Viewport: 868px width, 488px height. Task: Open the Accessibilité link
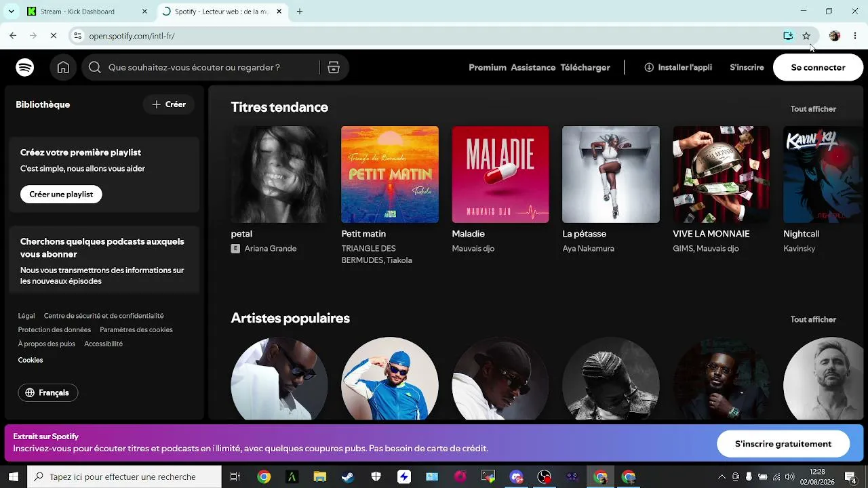(103, 344)
